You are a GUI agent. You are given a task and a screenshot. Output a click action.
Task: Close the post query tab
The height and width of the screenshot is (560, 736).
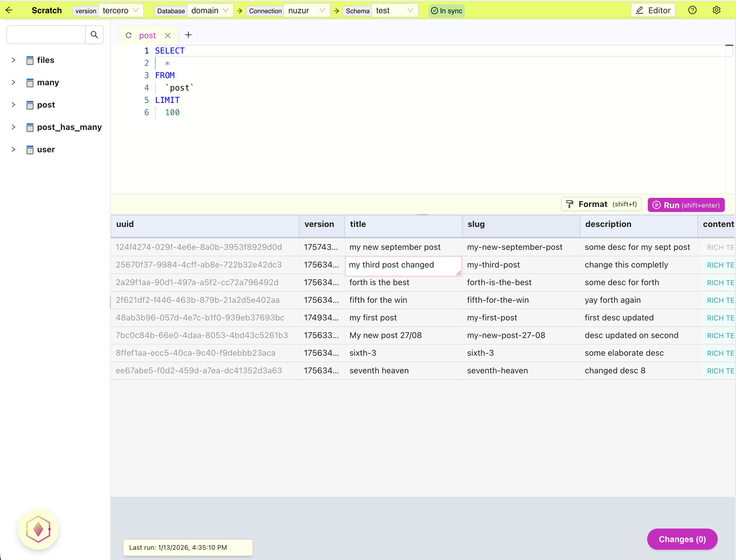tap(168, 35)
